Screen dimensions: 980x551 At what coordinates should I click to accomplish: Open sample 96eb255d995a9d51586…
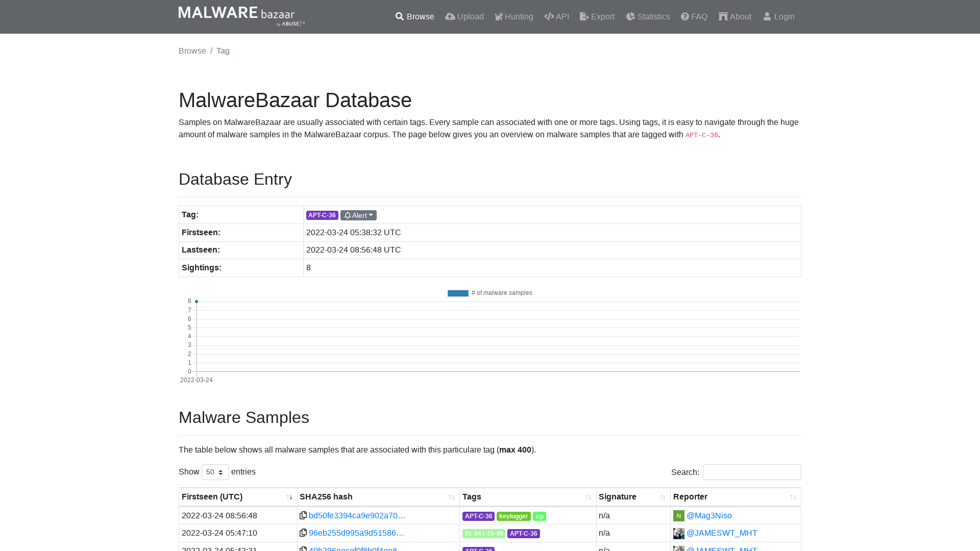(x=356, y=533)
